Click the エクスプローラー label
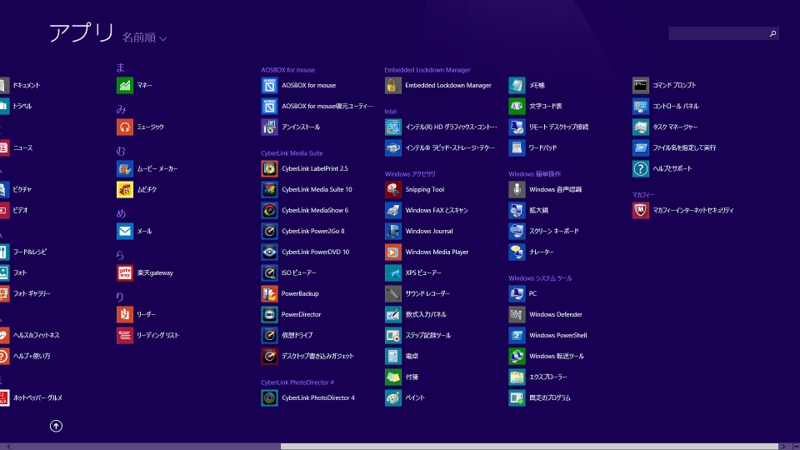The width and height of the screenshot is (800, 450). 548,377
